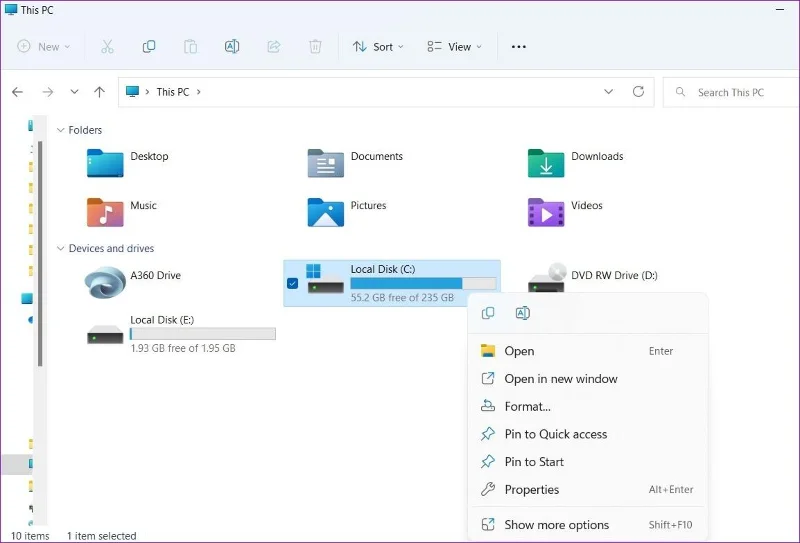The width and height of the screenshot is (800, 543).
Task: Click the This PC monitor icon in address bar
Action: click(x=133, y=92)
